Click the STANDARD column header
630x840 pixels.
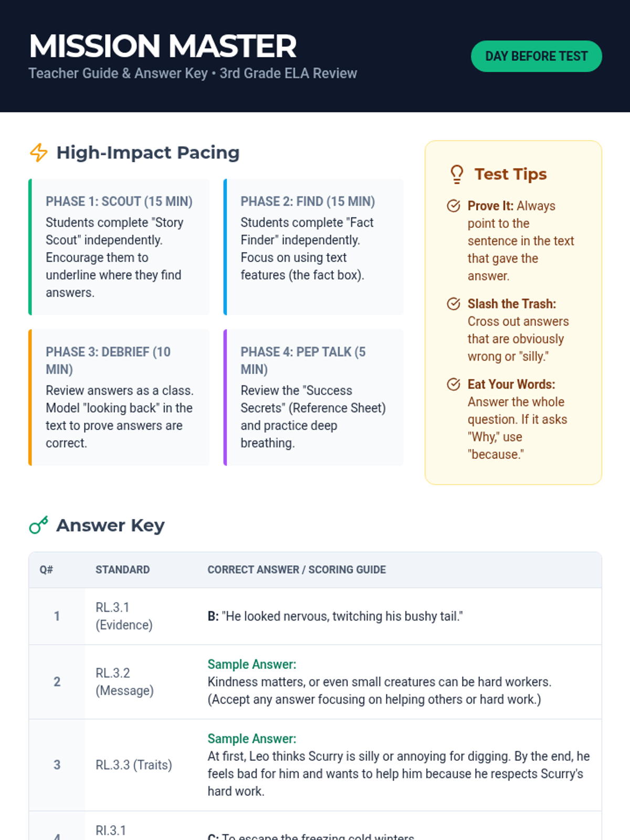coord(122,570)
